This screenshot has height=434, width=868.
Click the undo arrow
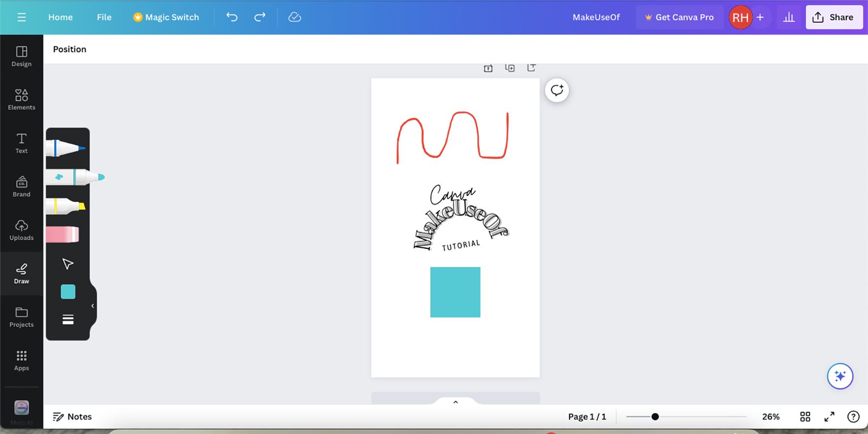tap(232, 17)
